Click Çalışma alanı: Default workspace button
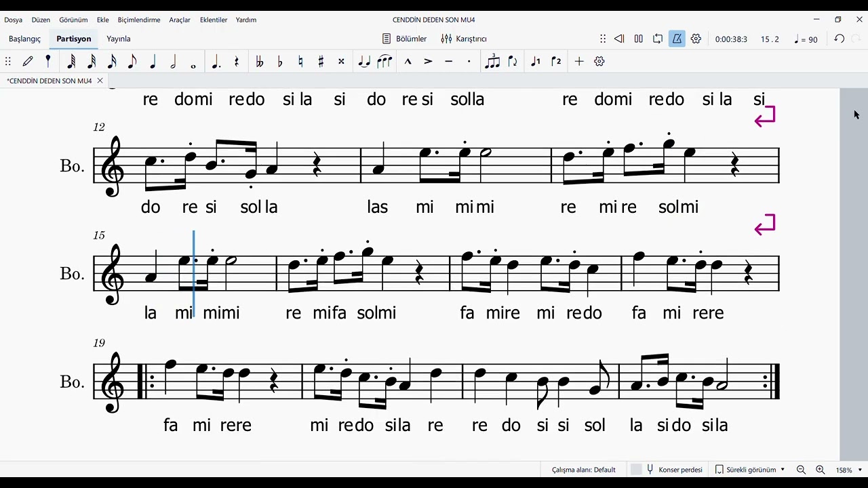The image size is (868, 488). [x=584, y=470]
